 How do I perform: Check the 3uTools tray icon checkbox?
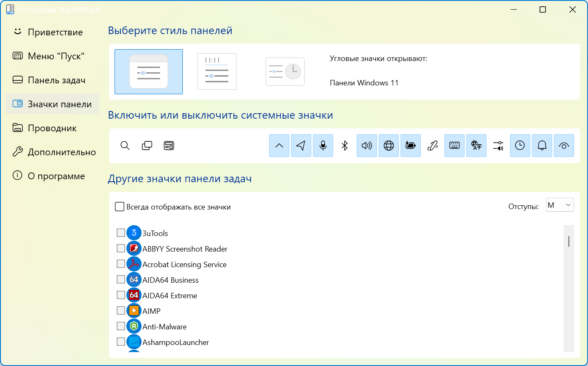[x=121, y=233]
